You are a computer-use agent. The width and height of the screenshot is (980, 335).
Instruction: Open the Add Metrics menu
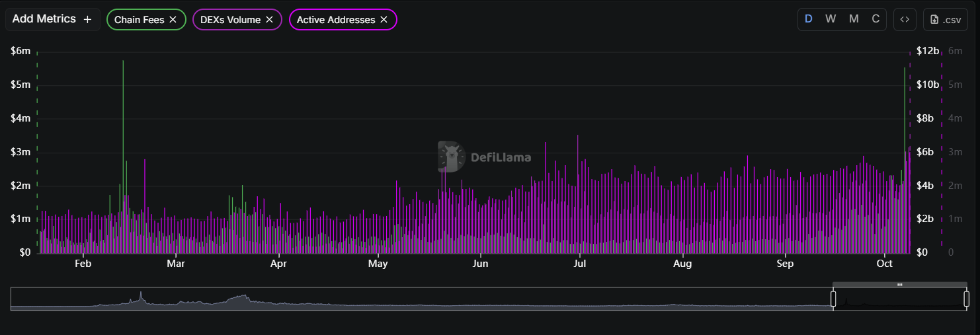click(x=52, y=19)
